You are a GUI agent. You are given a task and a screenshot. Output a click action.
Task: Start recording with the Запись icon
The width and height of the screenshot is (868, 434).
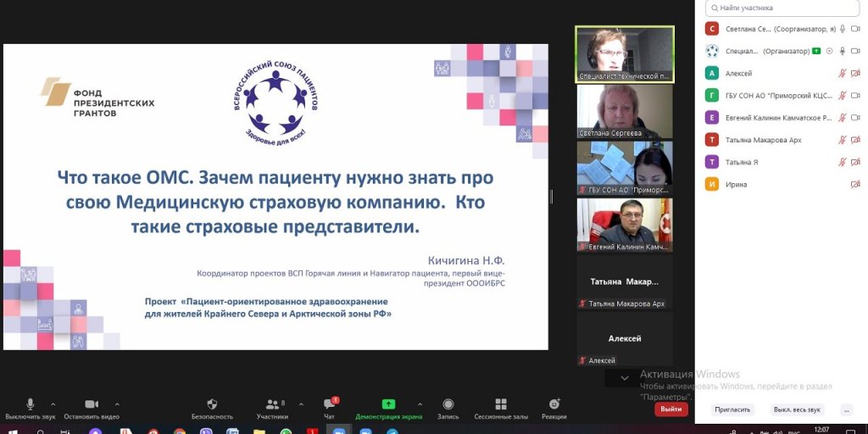coord(448,404)
